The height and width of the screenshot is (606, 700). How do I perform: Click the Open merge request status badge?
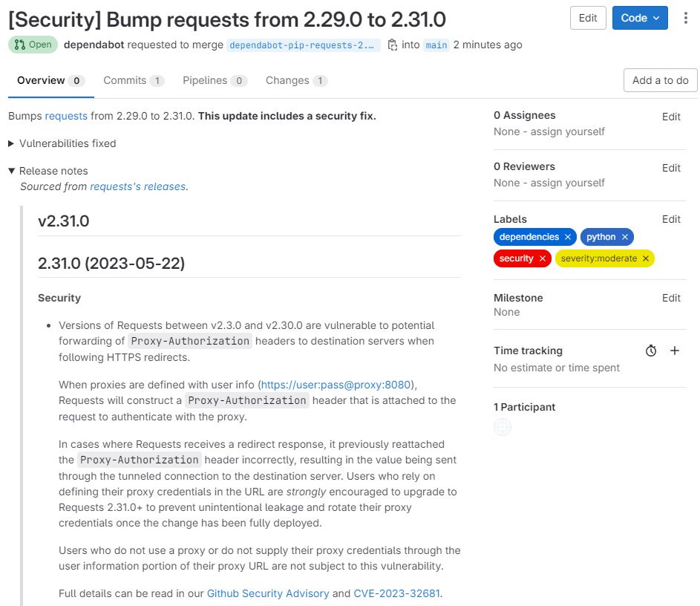point(33,45)
